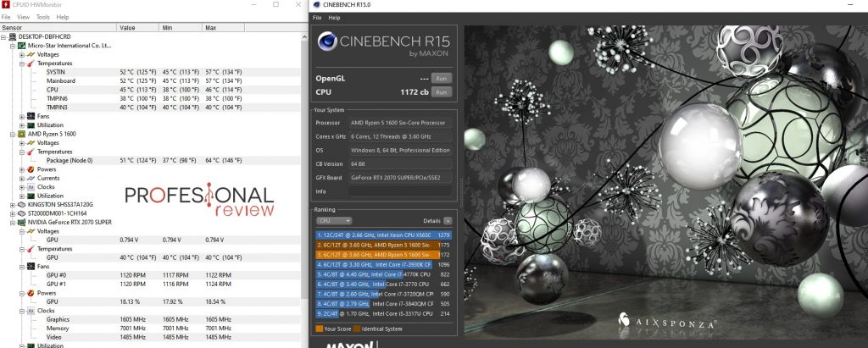Select the Intel Core i7-4770K ranking row
The width and height of the screenshot is (868, 348).
pos(384,274)
